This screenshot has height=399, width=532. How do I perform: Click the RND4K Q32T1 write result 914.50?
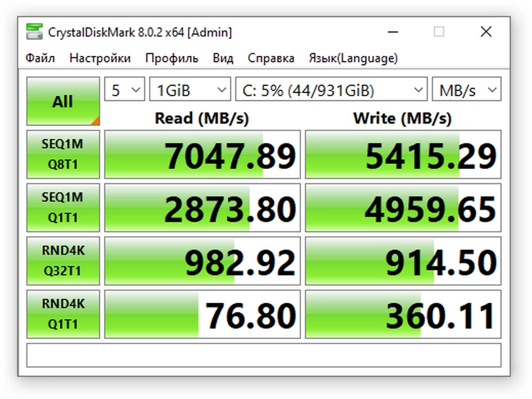pos(403,261)
